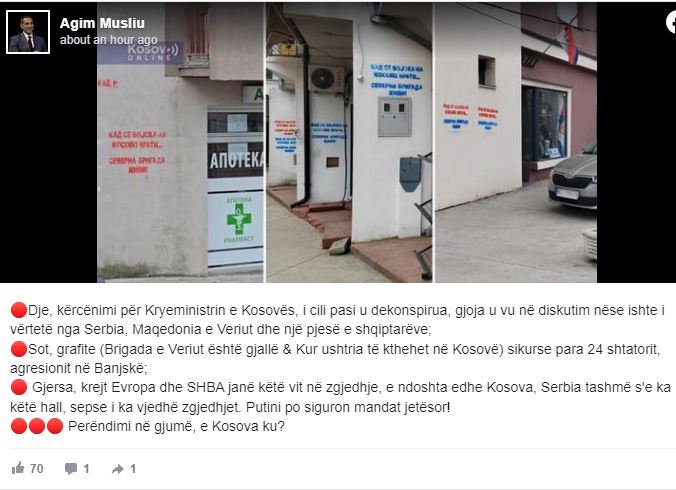Click the red circle beside 'Sot, grafite'
Image resolution: width=676 pixels, height=490 pixels.
19,349
